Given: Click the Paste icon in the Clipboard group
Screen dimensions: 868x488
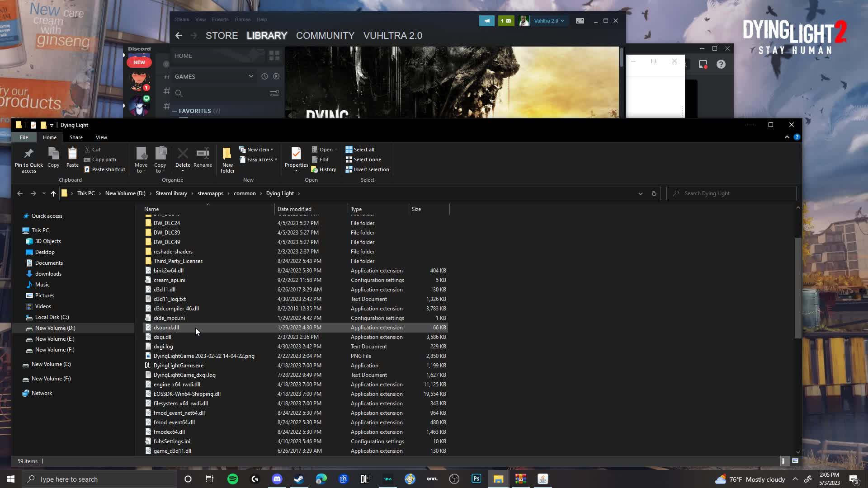Looking at the screenshot, I should (x=72, y=156).
